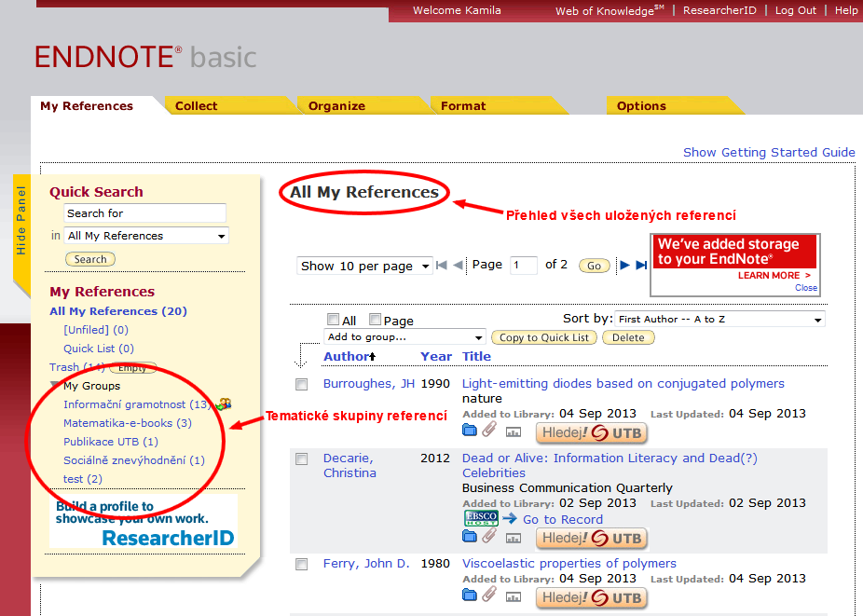
Task: Go to previous page arrow
Action: (458, 266)
